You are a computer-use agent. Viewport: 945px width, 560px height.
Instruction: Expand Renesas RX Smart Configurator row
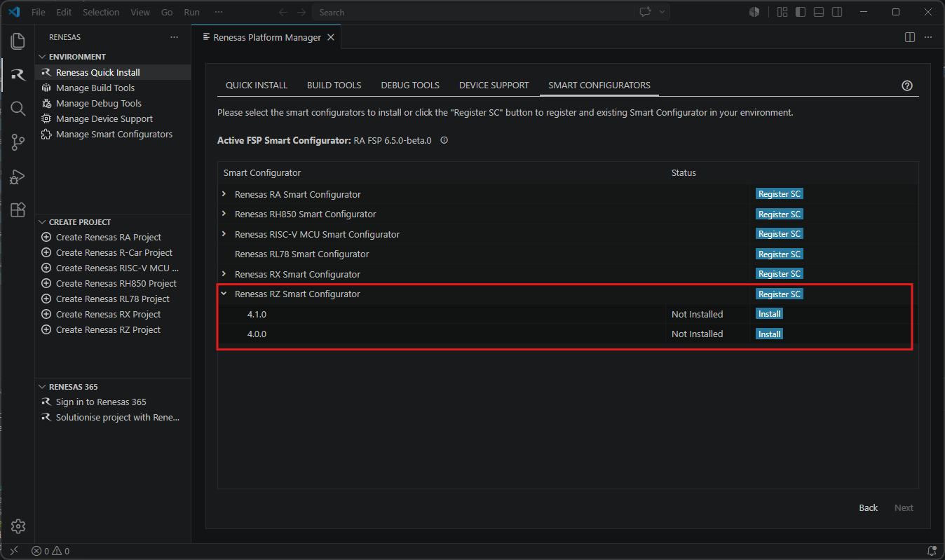point(224,274)
